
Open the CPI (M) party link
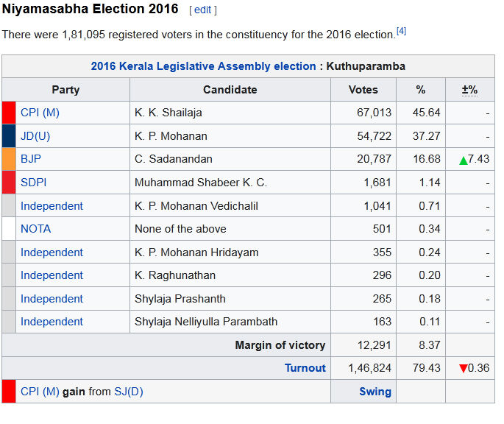coord(40,113)
